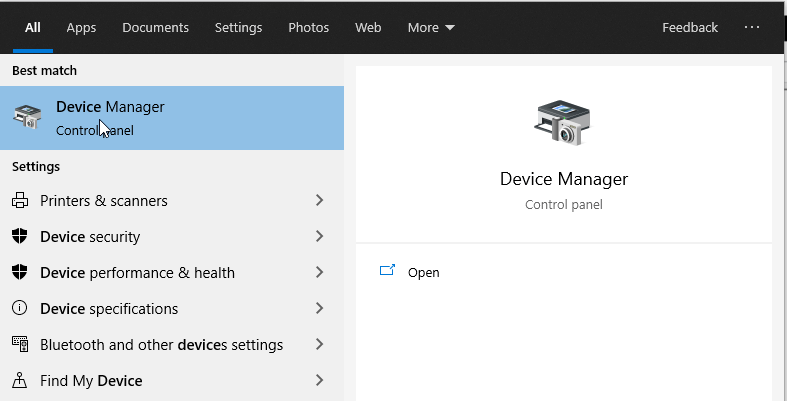Click the Printers & scanners printer icon
787x401 pixels.
(20, 200)
